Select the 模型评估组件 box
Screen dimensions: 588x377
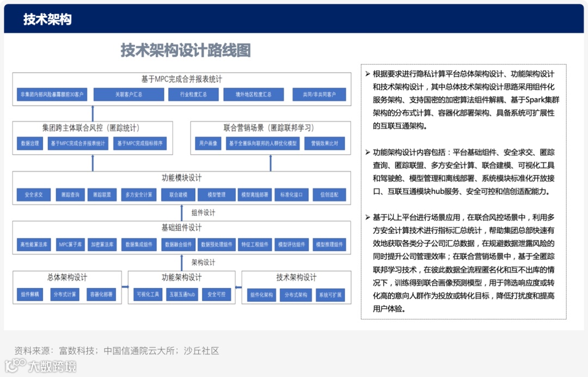click(x=291, y=244)
